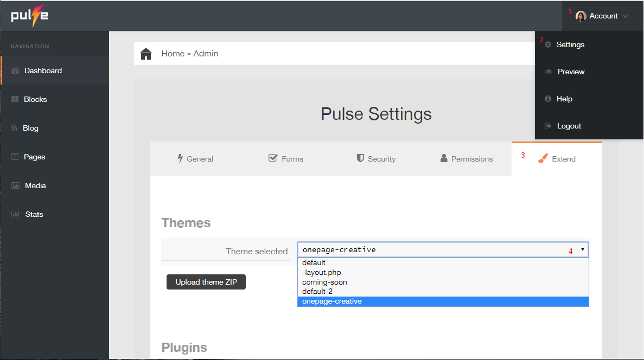644x360 pixels.
Task: Click the Help info icon
Action: [x=548, y=99]
